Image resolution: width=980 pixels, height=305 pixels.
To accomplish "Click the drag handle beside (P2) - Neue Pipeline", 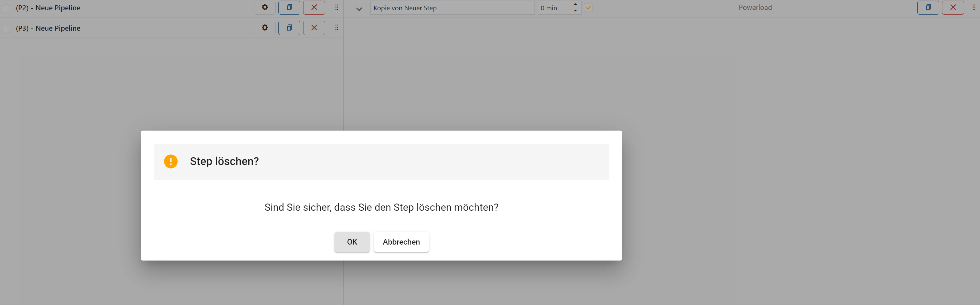I will coord(336,7).
